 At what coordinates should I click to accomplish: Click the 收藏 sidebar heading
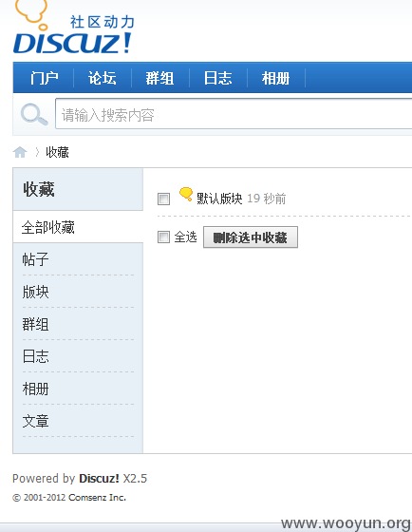[39, 189]
